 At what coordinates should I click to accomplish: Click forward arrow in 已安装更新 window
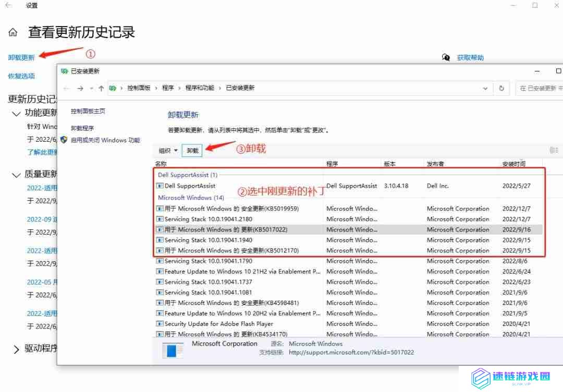pos(80,88)
